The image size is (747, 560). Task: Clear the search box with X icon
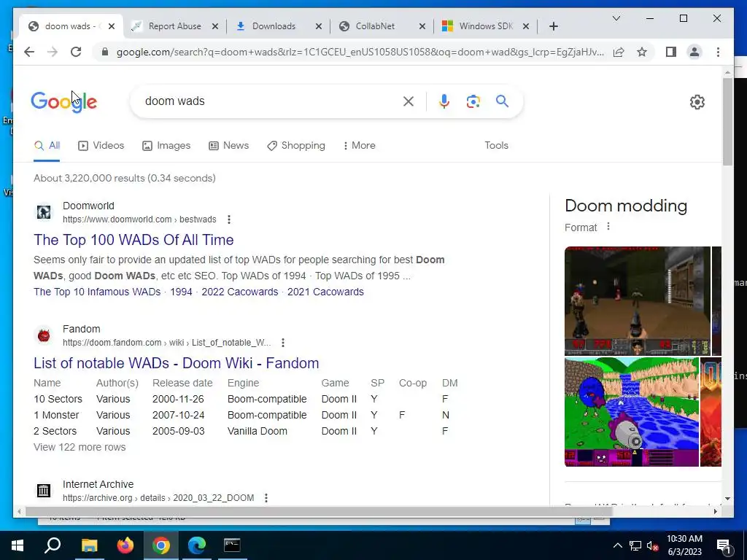click(409, 101)
